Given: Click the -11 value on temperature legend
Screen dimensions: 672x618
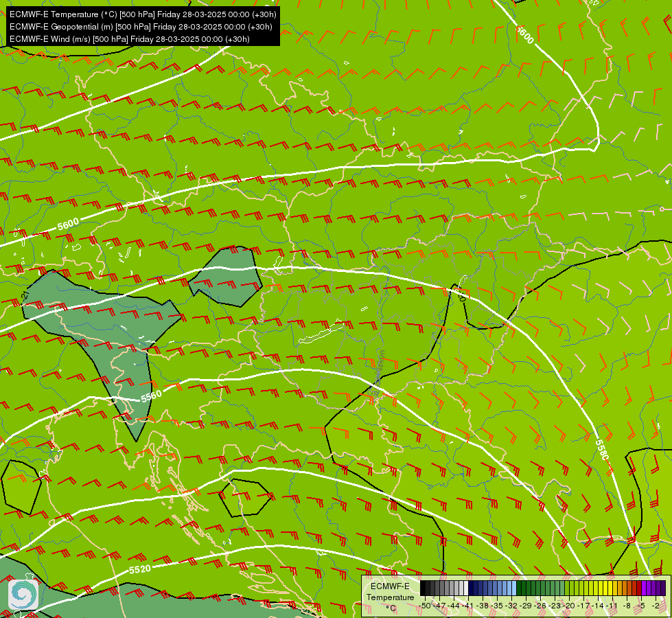Looking at the screenshot, I should pyautogui.click(x=612, y=606).
